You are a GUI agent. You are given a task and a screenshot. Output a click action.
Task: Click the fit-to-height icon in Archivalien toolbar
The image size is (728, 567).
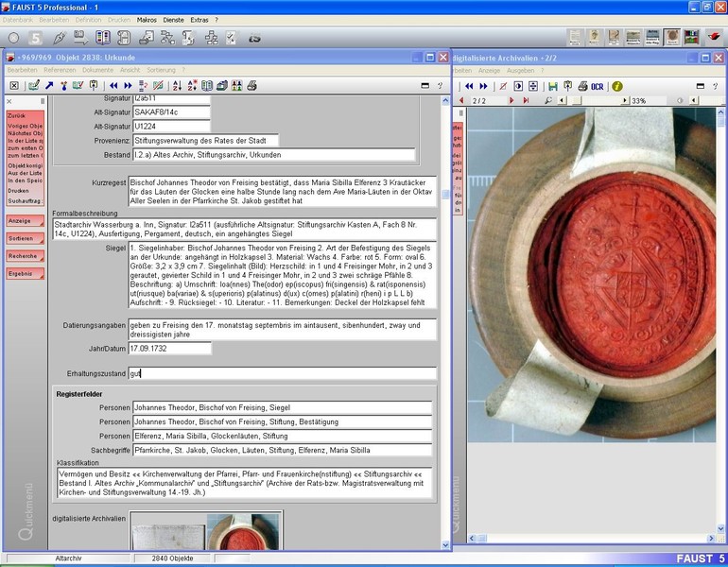[533, 86]
